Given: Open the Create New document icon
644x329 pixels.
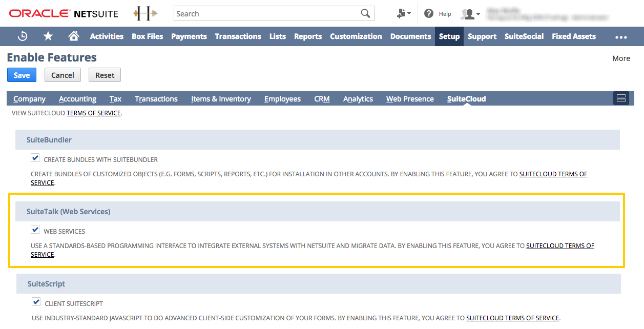Looking at the screenshot, I should (403, 14).
